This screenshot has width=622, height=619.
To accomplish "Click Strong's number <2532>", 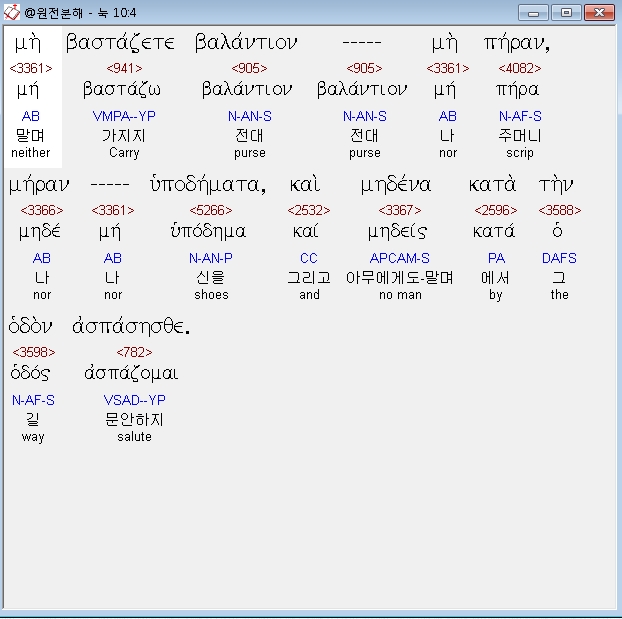I will click(x=309, y=210).
